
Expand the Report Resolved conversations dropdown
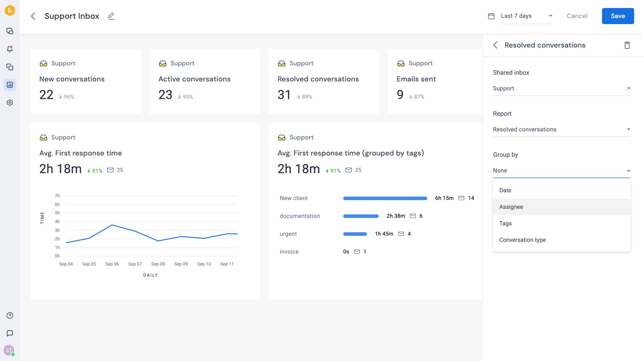pos(561,129)
